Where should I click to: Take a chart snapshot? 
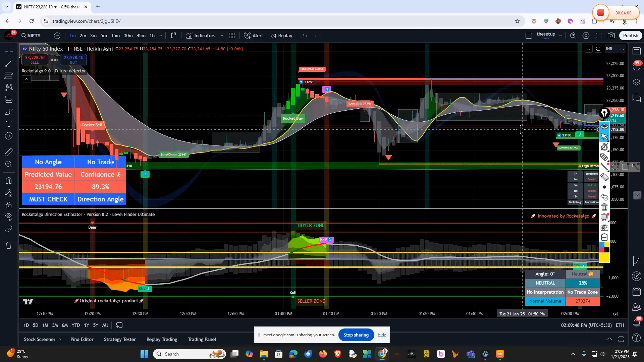tap(611, 36)
